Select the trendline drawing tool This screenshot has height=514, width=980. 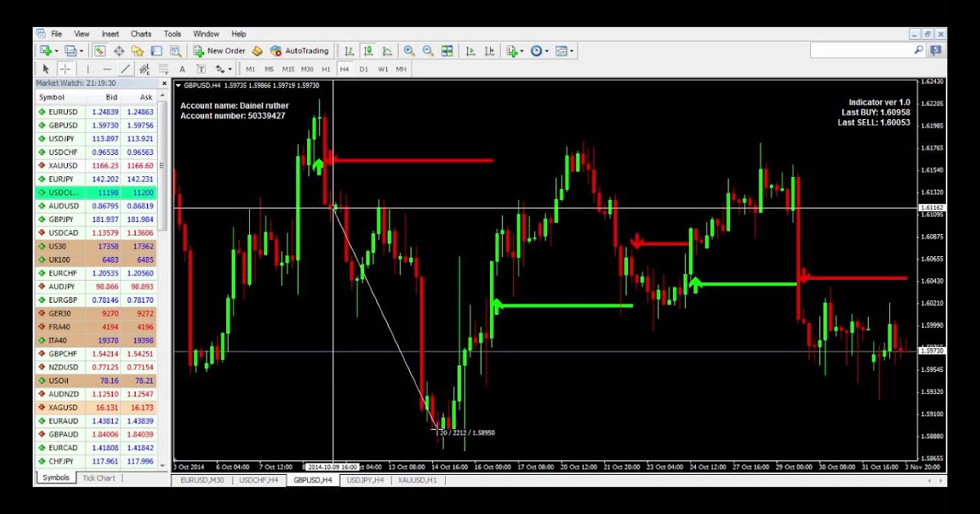[x=125, y=69]
